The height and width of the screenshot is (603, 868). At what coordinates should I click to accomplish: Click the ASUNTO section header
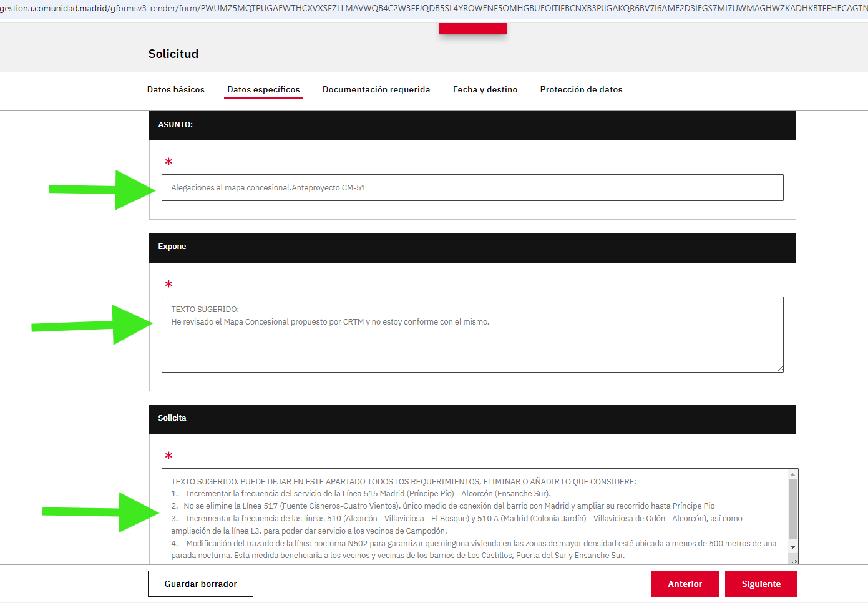[472, 125]
